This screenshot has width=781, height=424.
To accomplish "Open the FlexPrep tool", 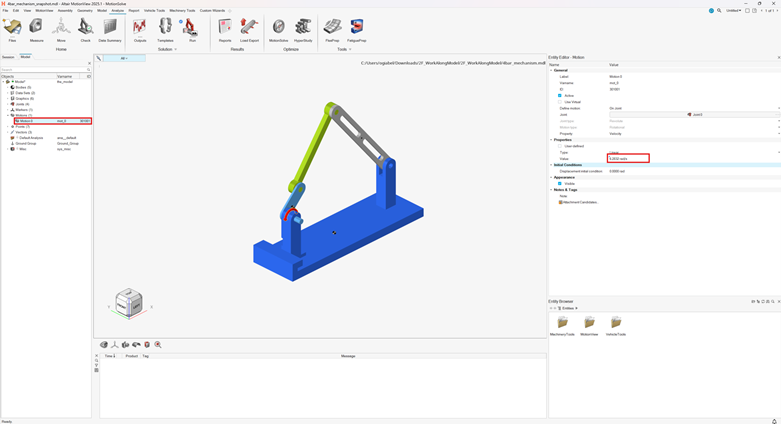I will click(332, 27).
